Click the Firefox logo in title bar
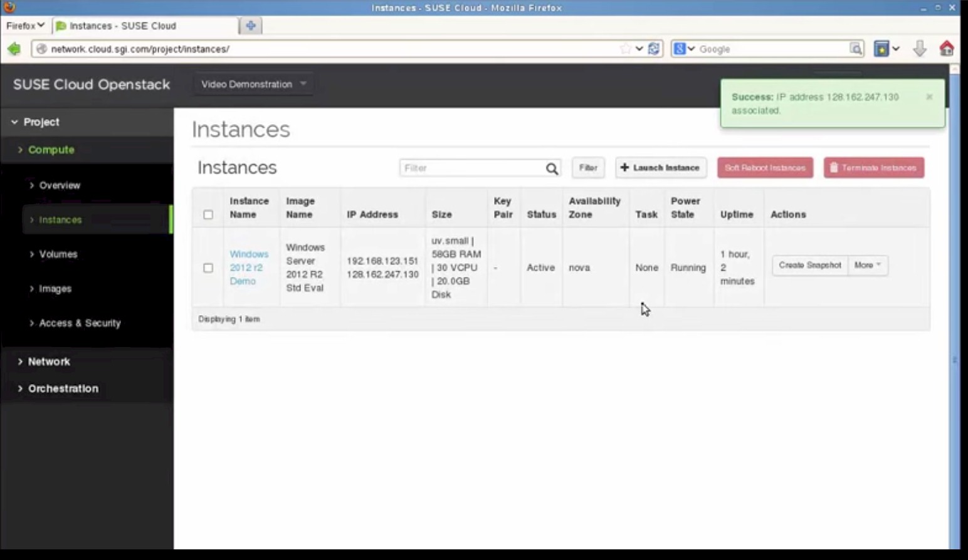This screenshot has height=560, width=968. pyautogui.click(x=9, y=8)
